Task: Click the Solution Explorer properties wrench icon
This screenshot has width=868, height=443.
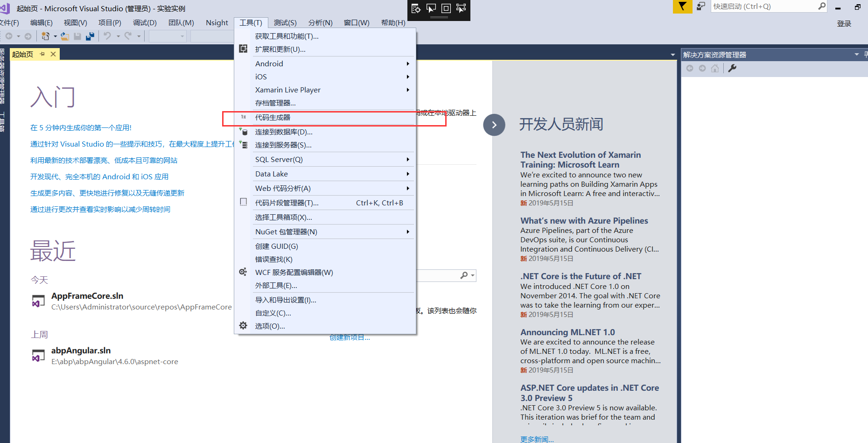Action: point(732,68)
